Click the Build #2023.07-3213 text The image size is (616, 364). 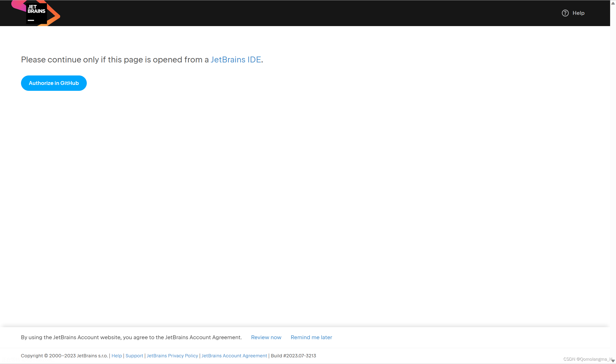point(293,356)
